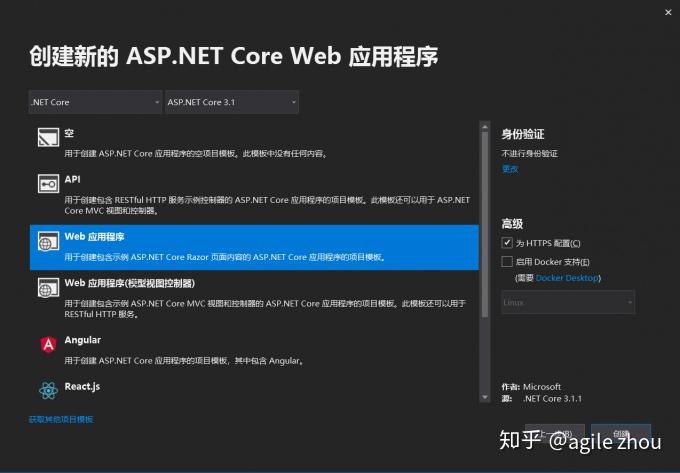The height and width of the screenshot is (473, 680).
Task: Click 获取其他项目模板 link
Action: click(61, 419)
